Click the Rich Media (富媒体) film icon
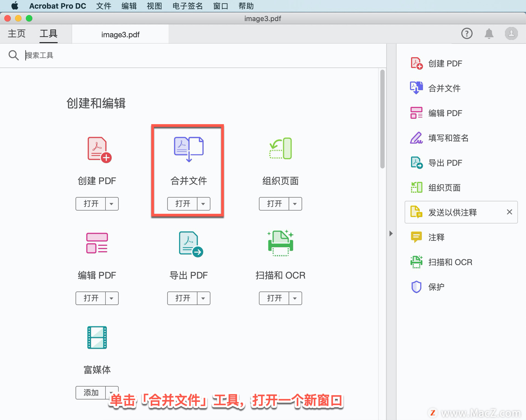 point(97,337)
